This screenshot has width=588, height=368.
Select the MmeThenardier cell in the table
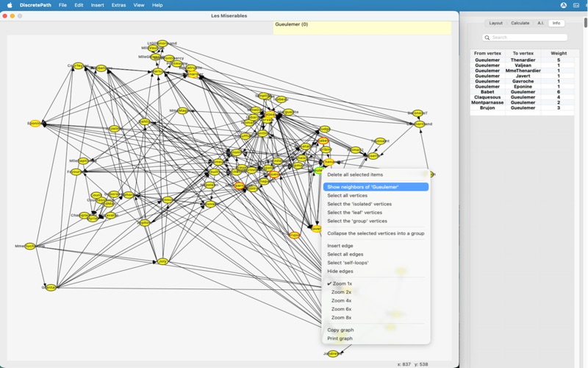[523, 71]
